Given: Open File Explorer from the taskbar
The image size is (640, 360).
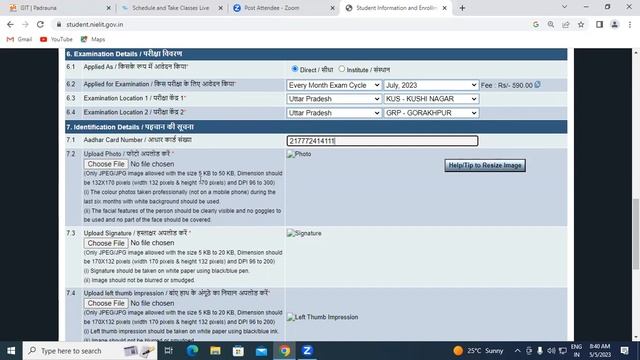Looking at the screenshot, I should 216,351.
